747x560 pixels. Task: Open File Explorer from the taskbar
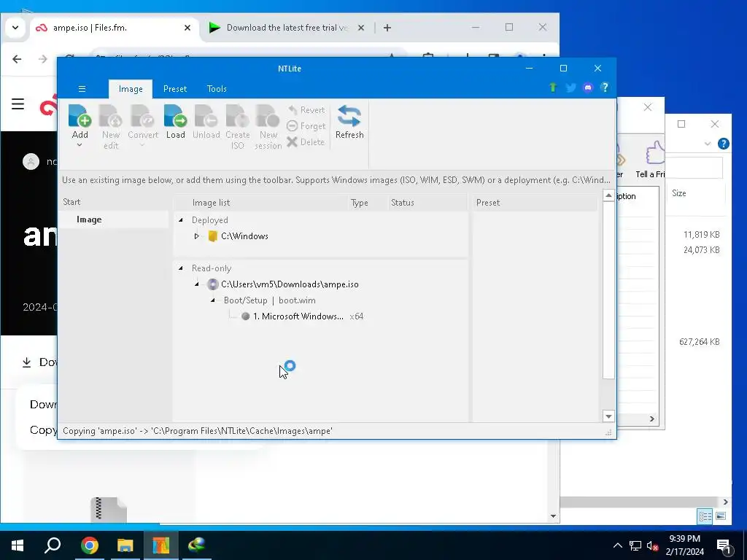click(125, 545)
